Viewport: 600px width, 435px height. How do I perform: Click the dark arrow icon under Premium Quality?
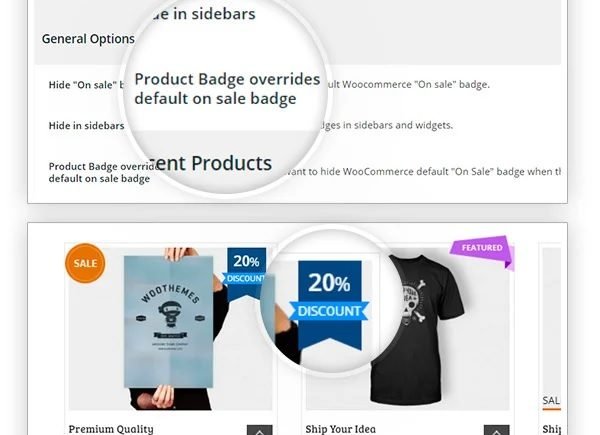click(x=259, y=430)
